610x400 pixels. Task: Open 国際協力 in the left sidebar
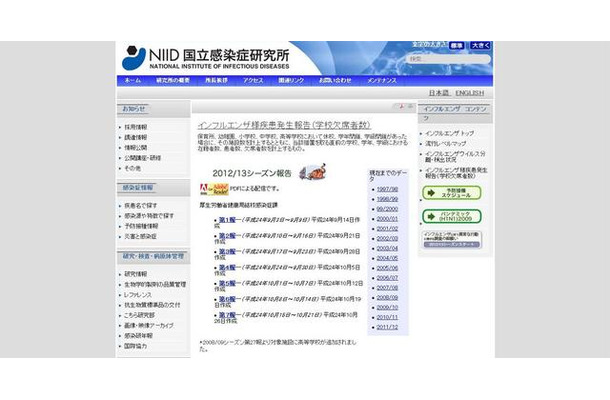(135, 346)
